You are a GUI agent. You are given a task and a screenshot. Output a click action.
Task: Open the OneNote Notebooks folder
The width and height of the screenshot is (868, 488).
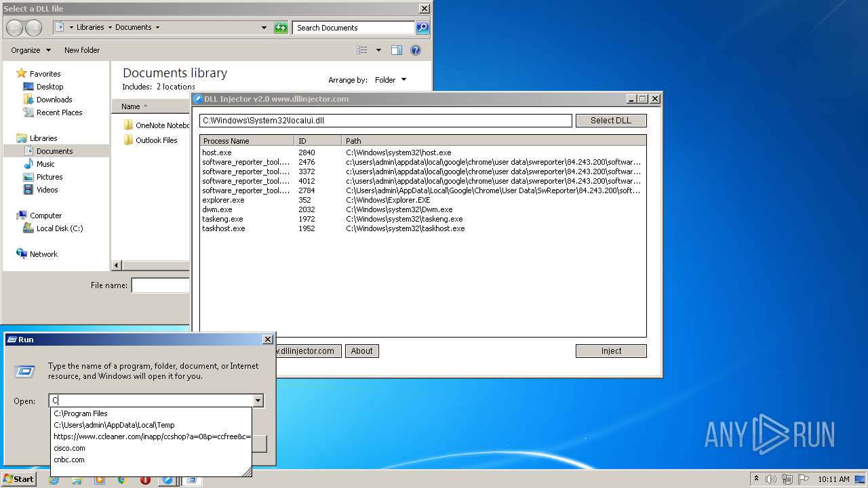pos(156,125)
